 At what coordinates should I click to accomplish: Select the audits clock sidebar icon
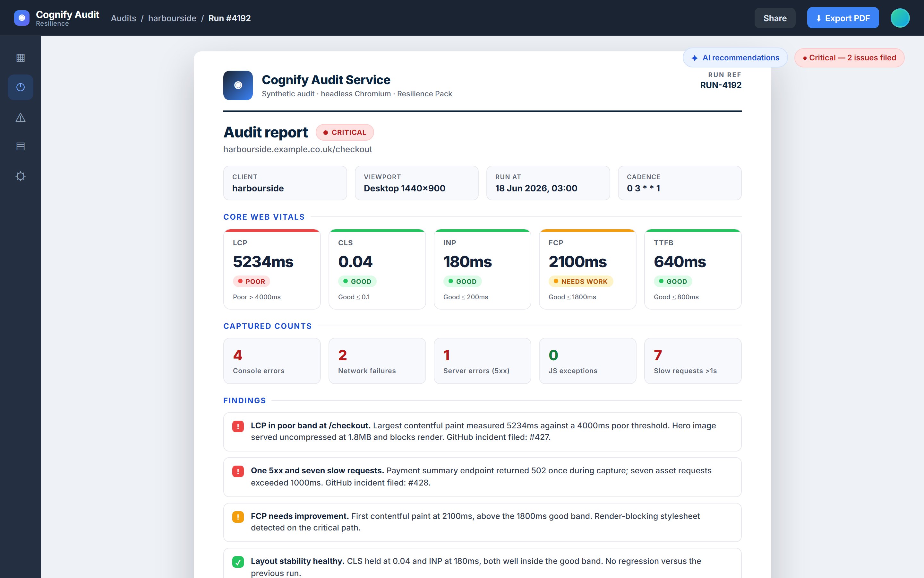pos(21,88)
